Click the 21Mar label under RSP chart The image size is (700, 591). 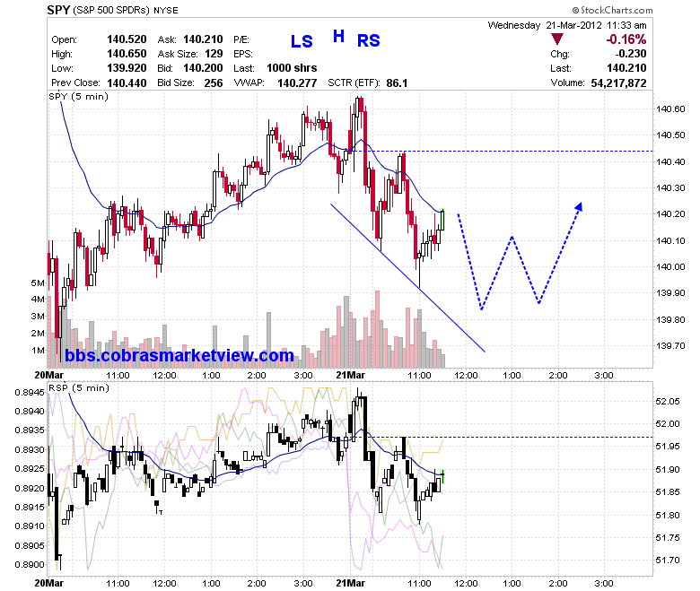[350, 583]
